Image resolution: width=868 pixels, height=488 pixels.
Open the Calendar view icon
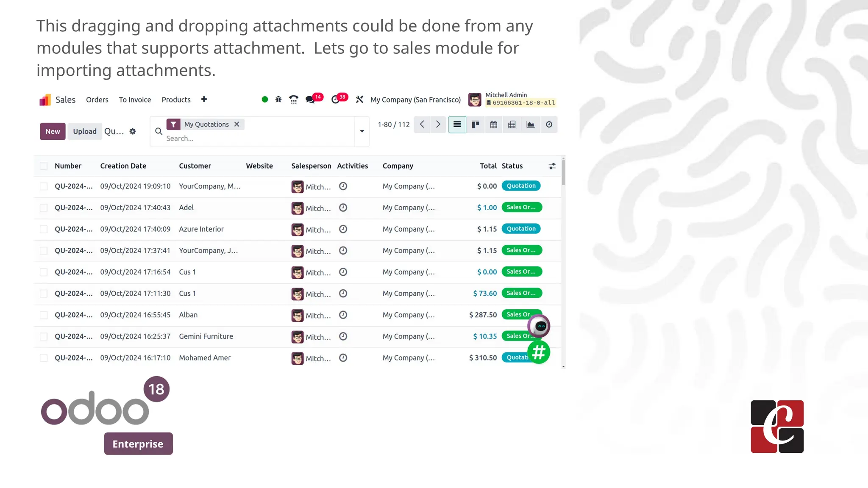pos(493,125)
